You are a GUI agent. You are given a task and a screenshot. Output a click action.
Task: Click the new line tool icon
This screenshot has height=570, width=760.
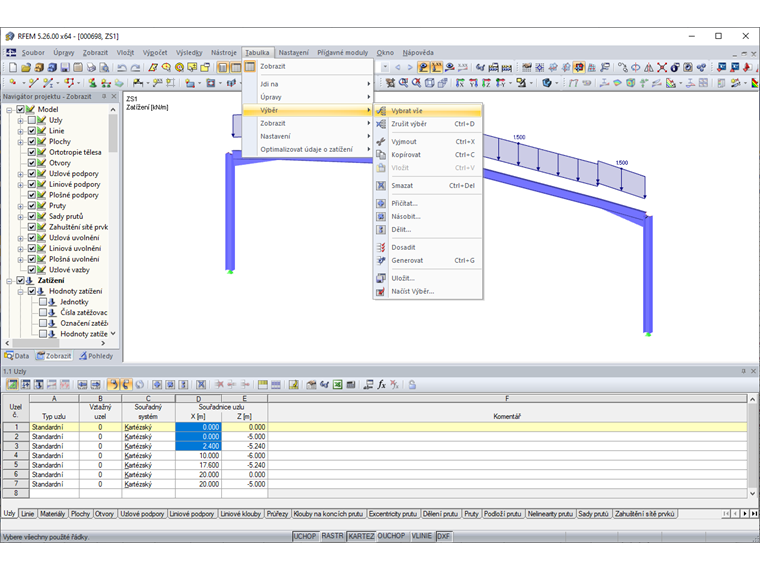(x=33, y=83)
